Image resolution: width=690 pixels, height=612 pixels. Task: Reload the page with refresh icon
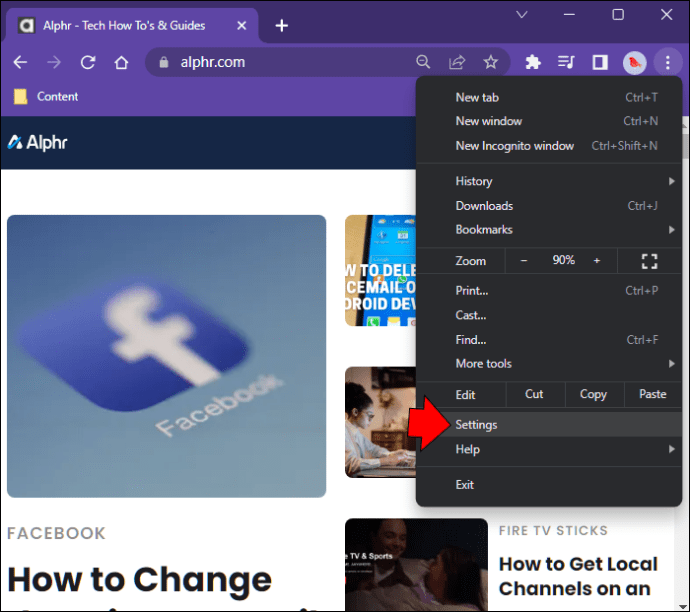88,62
